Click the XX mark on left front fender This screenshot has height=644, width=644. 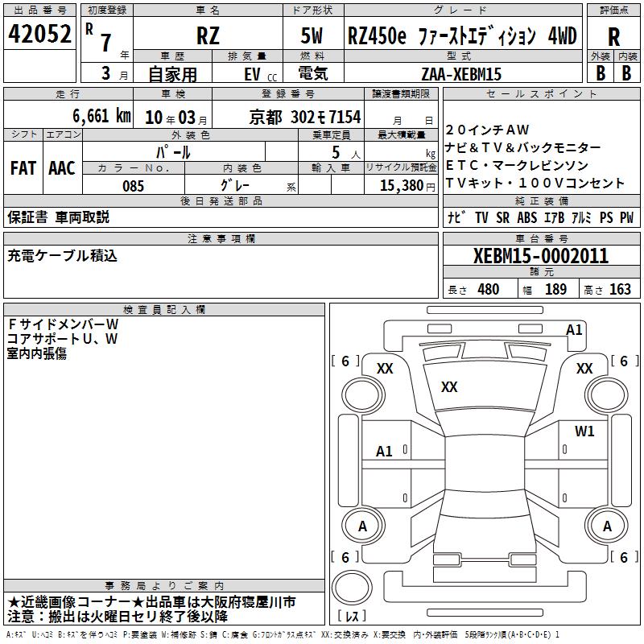pos(385,369)
